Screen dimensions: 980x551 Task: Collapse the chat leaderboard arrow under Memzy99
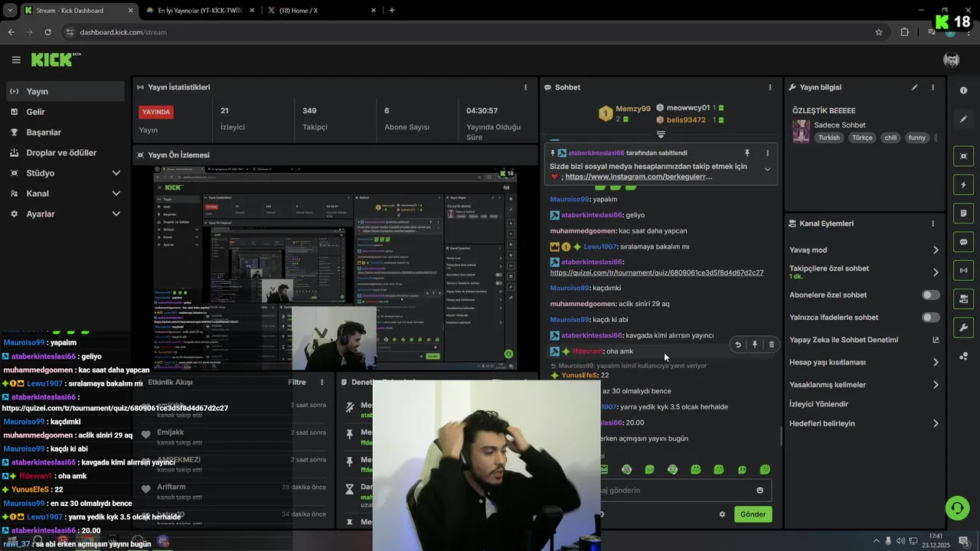[x=661, y=135]
